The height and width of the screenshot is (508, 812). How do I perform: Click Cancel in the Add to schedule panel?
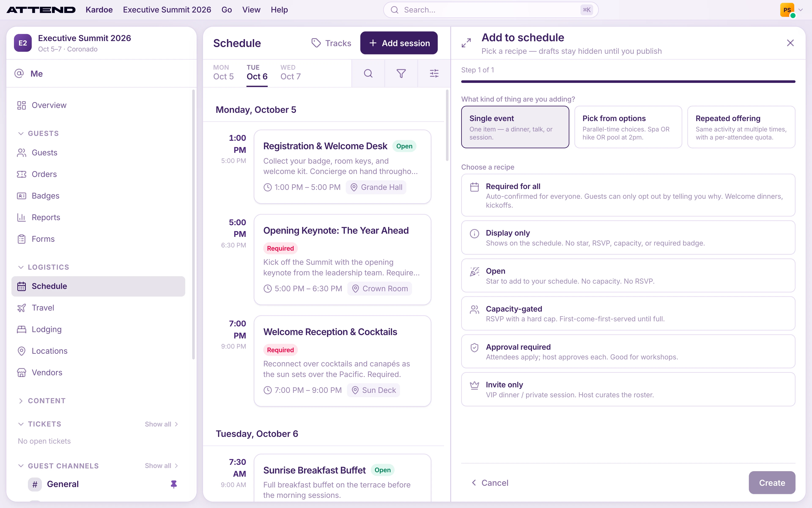pos(490,483)
